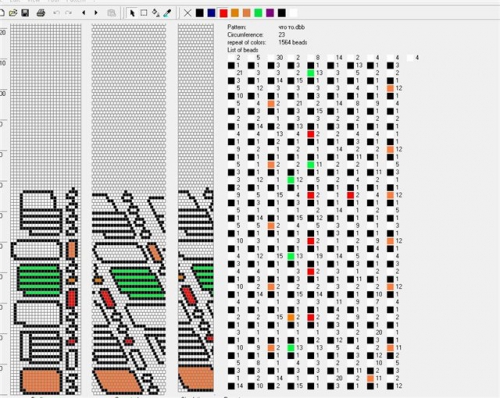Viewport: 500px width, 398px height.
Task: Open the Edit menu
Action: pos(15,1)
